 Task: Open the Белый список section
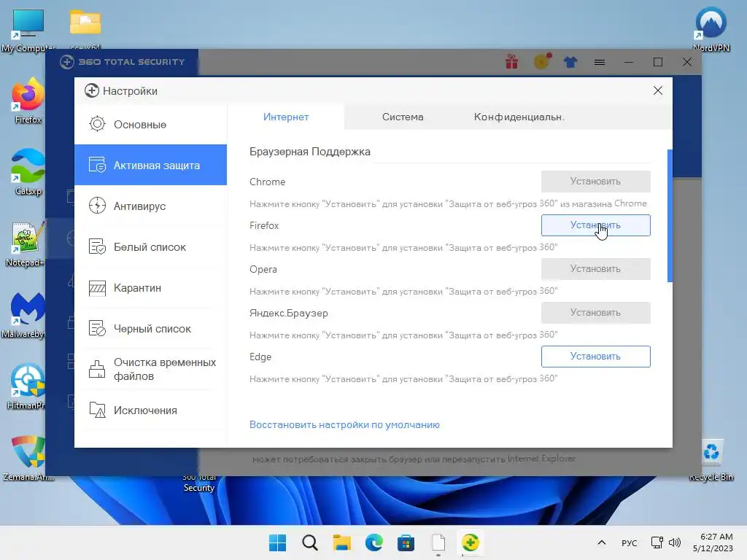[150, 246]
